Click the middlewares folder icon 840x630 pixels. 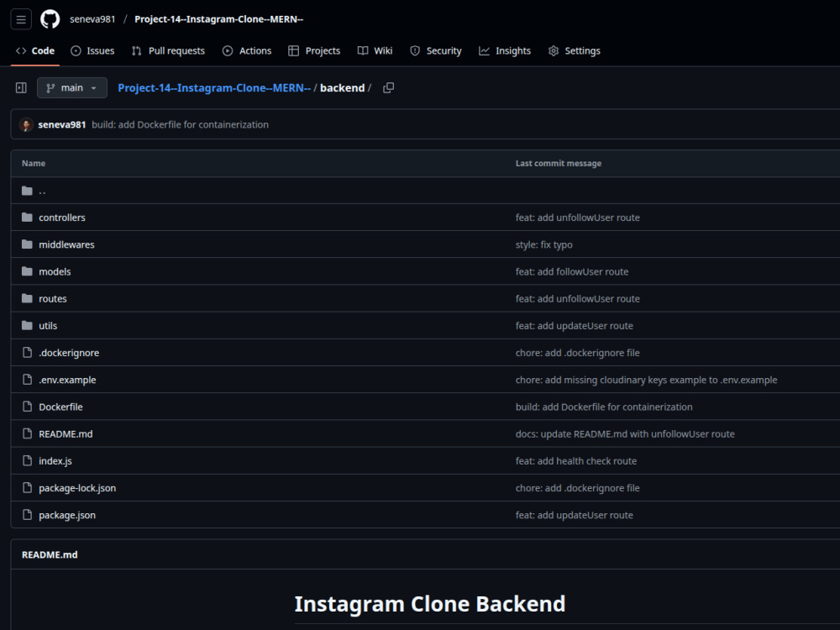(x=28, y=244)
